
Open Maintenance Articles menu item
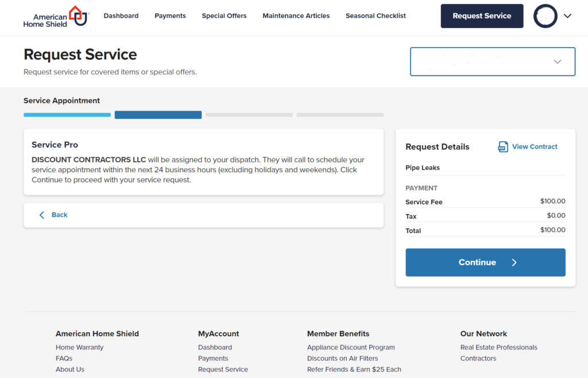(296, 16)
